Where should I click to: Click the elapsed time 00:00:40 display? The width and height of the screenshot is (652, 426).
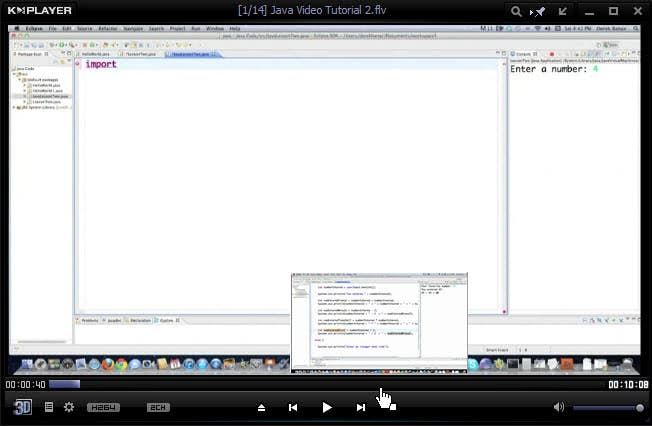[x=25, y=384]
